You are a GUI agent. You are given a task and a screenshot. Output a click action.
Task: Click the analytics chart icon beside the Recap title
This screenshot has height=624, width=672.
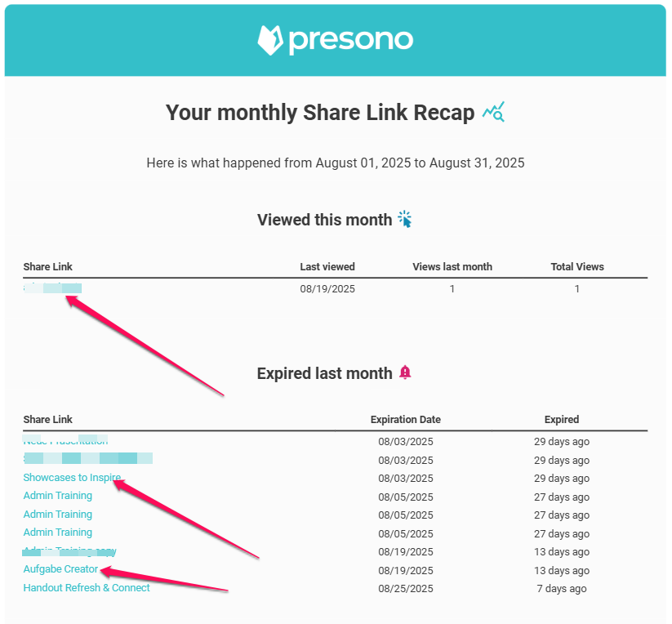(x=493, y=112)
